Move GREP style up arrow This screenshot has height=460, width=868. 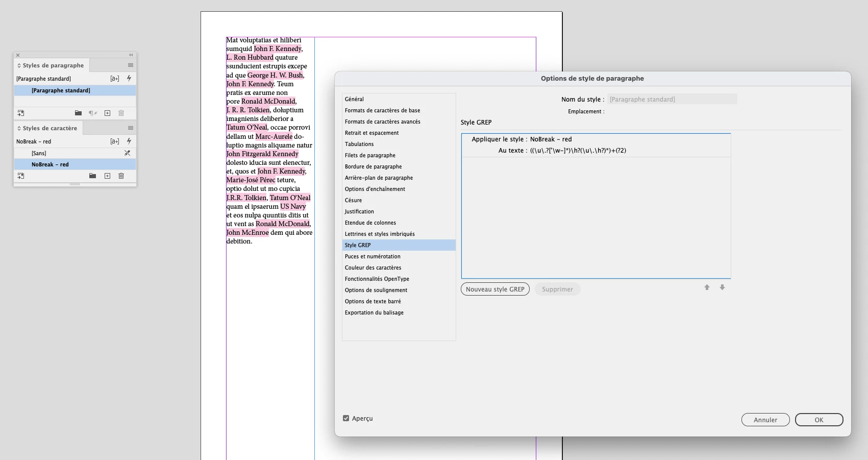tap(707, 287)
